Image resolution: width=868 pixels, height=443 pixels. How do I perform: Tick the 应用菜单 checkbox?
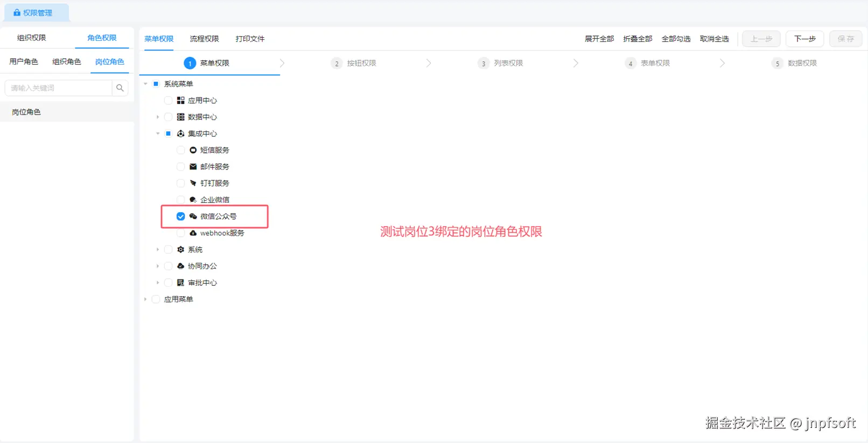[x=156, y=299]
